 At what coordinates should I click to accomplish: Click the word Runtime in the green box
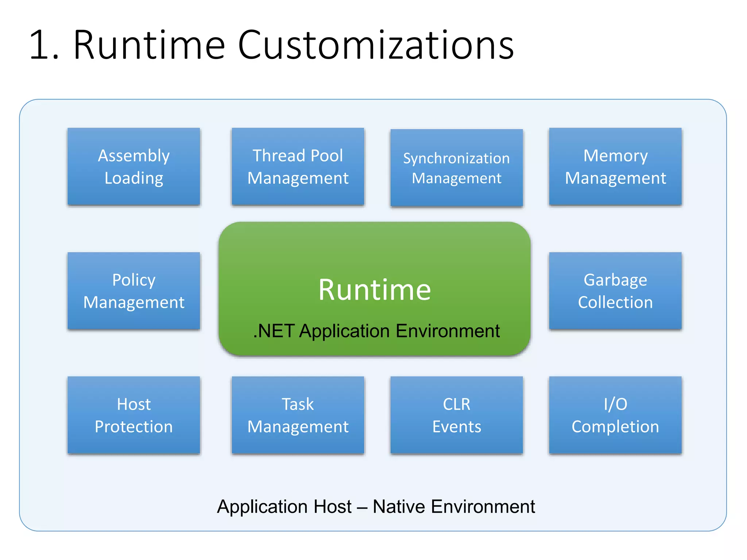tap(375, 289)
